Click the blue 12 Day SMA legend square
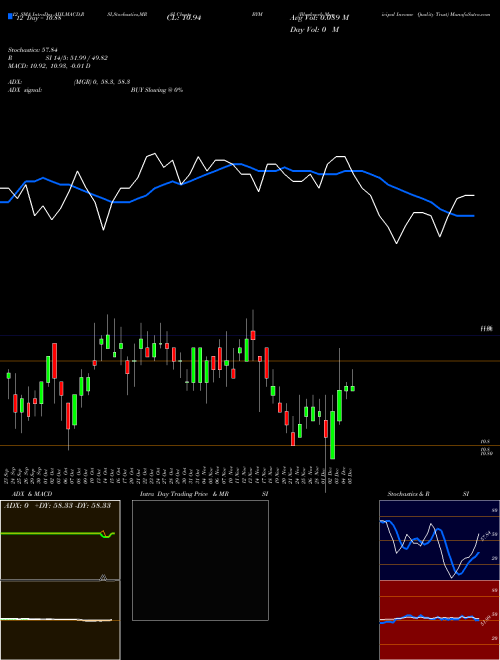 coord(11,17)
